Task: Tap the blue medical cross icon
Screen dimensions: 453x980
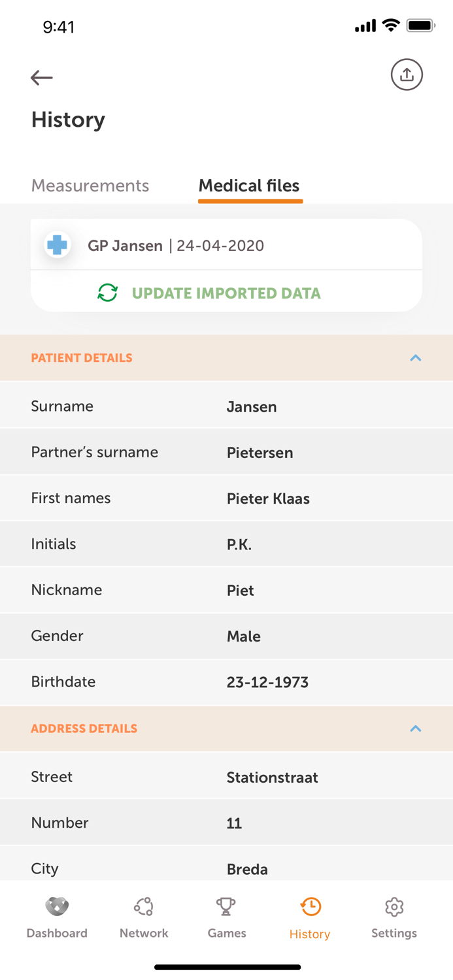Action: point(58,246)
